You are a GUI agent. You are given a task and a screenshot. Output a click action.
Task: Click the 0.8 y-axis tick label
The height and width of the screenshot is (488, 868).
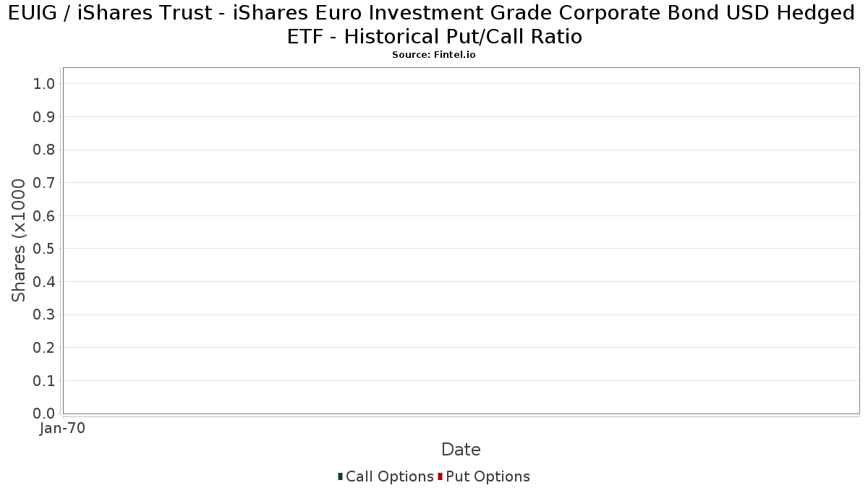pos(44,150)
